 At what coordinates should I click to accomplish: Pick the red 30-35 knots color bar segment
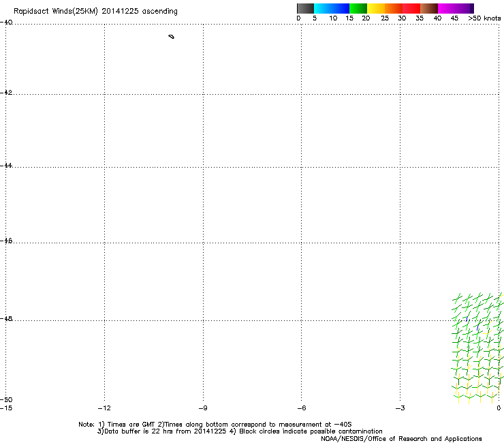[411, 8]
